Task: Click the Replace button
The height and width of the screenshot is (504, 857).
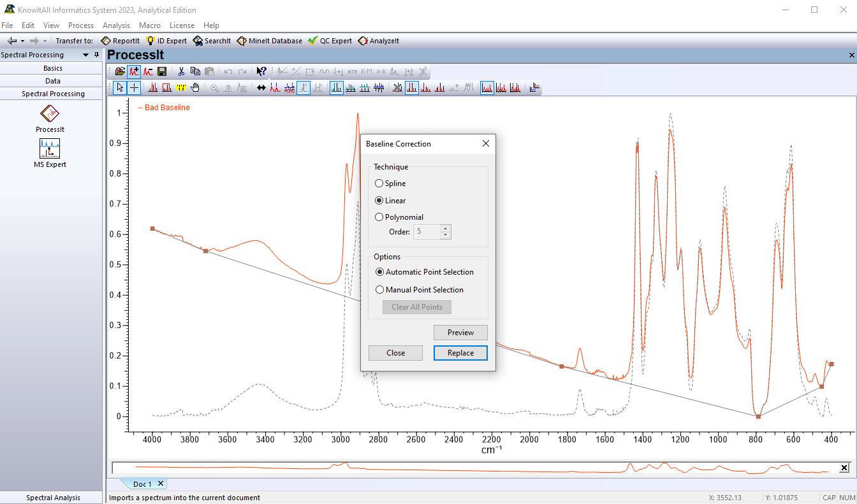Action: (x=460, y=353)
